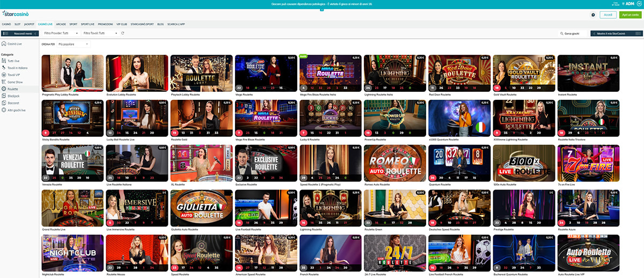Expand the top banner chevron

pyautogui.click(x=322, y=9)
